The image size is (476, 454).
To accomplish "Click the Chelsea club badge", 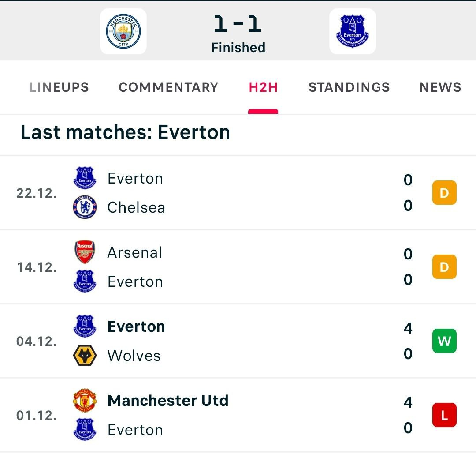I will (85, 207).
